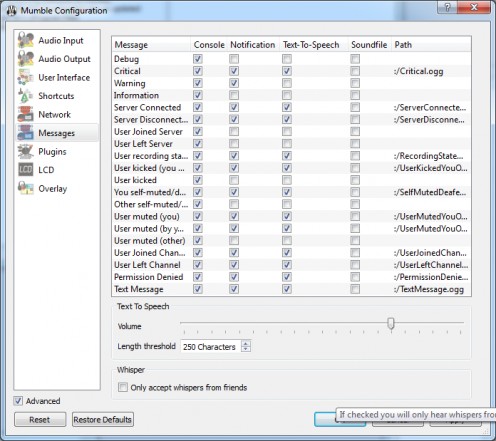
Task: Enable Text-To-Speech for User muted (other)
Action: coord(287,241)
